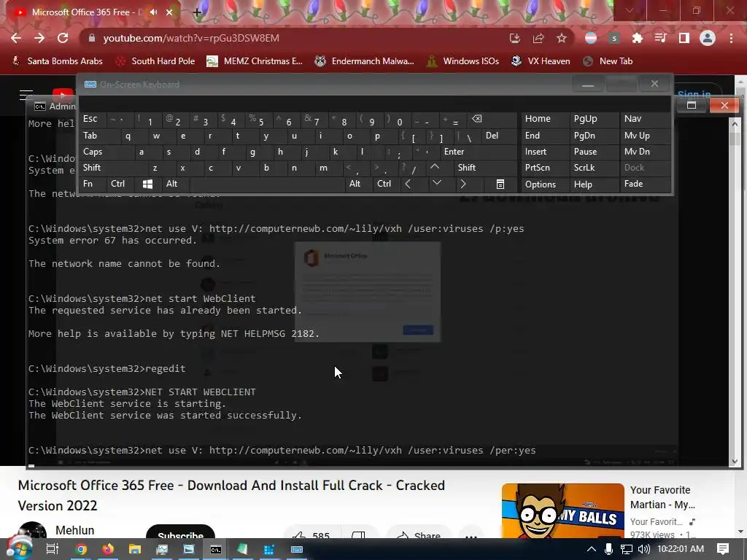747x560 pixels.
Task: Open the keyboard Options key
Action: click(x=545, y=184)
